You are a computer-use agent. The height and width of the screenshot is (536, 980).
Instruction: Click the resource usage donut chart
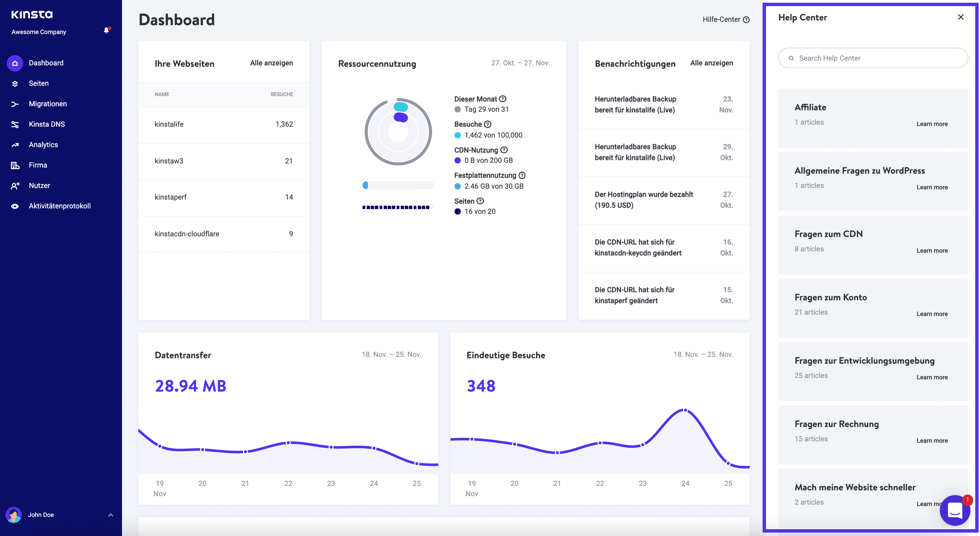coord(398,132)
